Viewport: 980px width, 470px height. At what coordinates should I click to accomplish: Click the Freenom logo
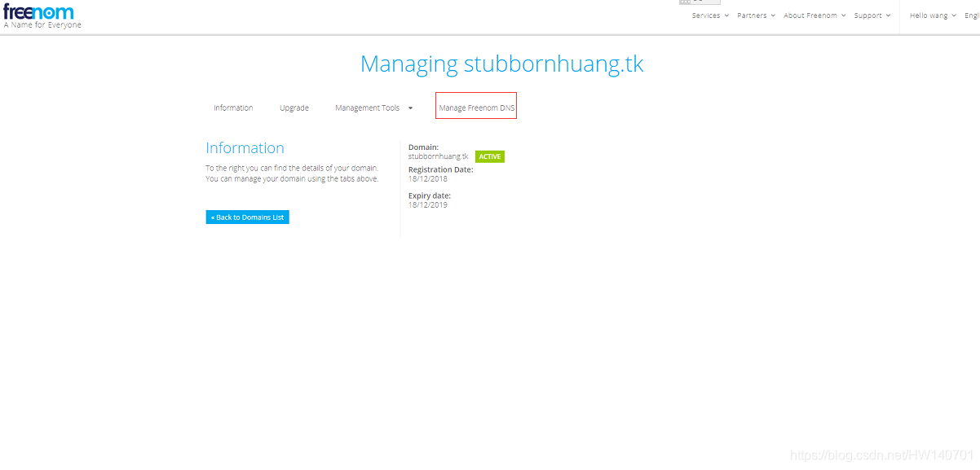click(38, 11)
